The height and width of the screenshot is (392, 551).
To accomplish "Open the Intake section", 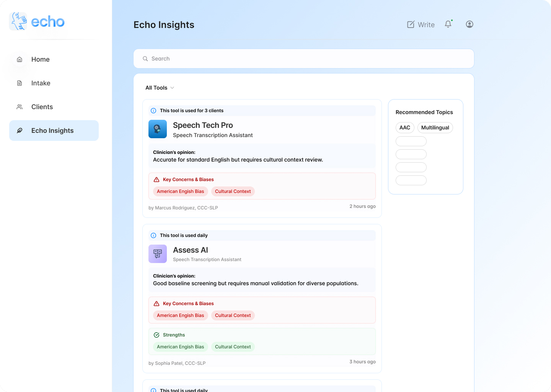I will click(x=41, y=83).
